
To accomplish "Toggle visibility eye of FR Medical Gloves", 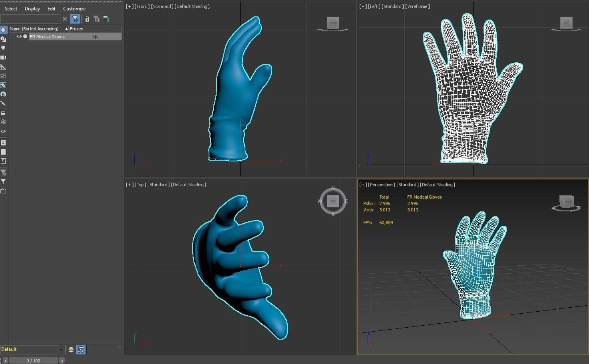I will pos(19,36).
